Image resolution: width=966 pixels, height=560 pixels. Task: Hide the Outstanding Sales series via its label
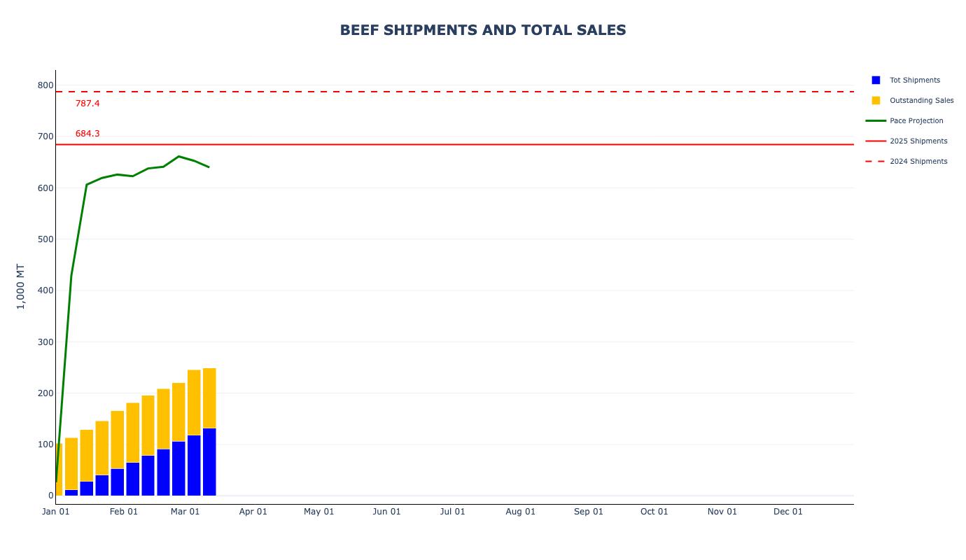pos(921,101)
